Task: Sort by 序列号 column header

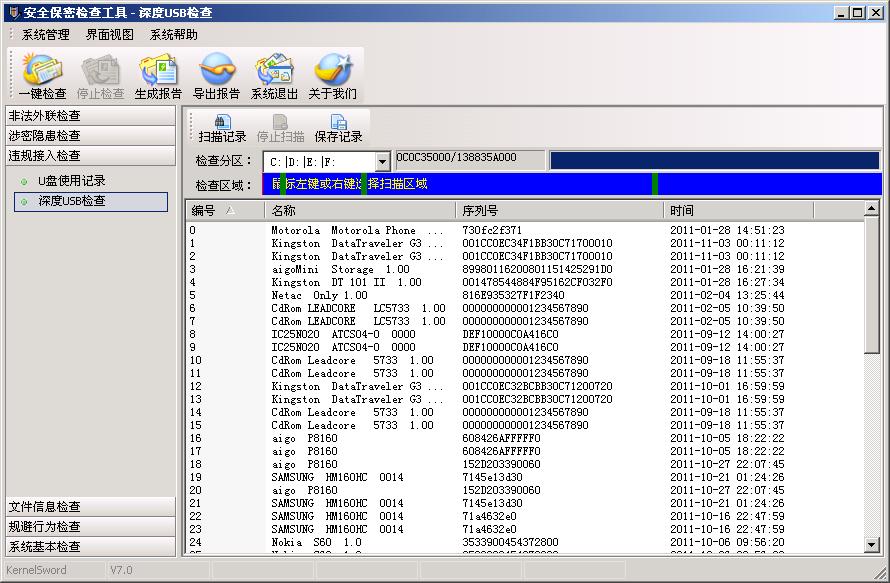Action: tap(559, 211)
